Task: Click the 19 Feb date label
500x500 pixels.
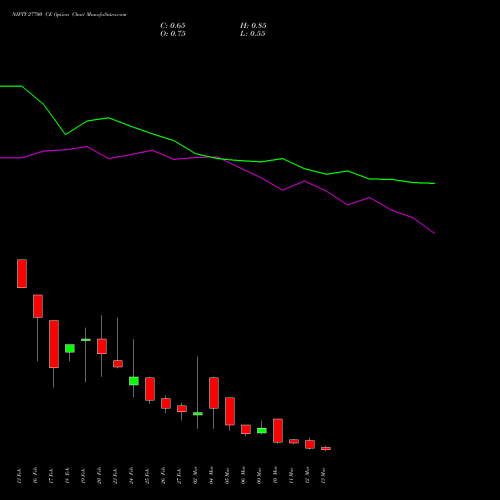Action: [83, 476]
